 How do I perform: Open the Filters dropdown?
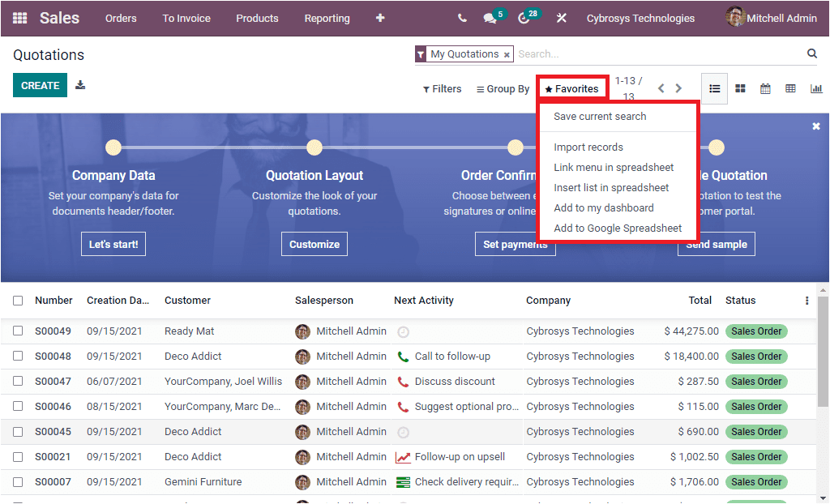(x=442, y=88)
